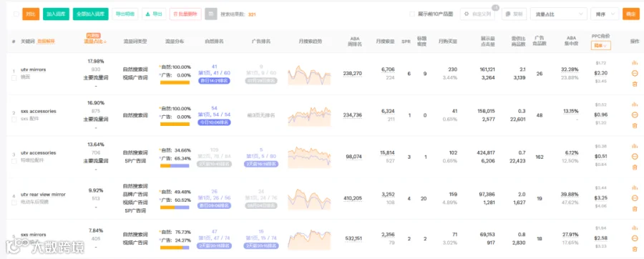Image resolution: width=644 pixels, height=259 pixels.
Task: Click the 全部加入词库 button
Action: (91, 14)
